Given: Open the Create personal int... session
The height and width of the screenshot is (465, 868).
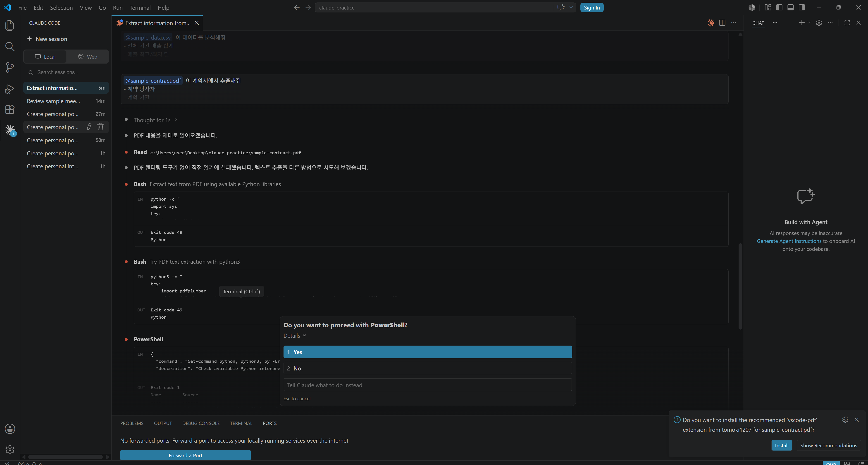Looking at the screenshot, I should click(x=66, y=166).
